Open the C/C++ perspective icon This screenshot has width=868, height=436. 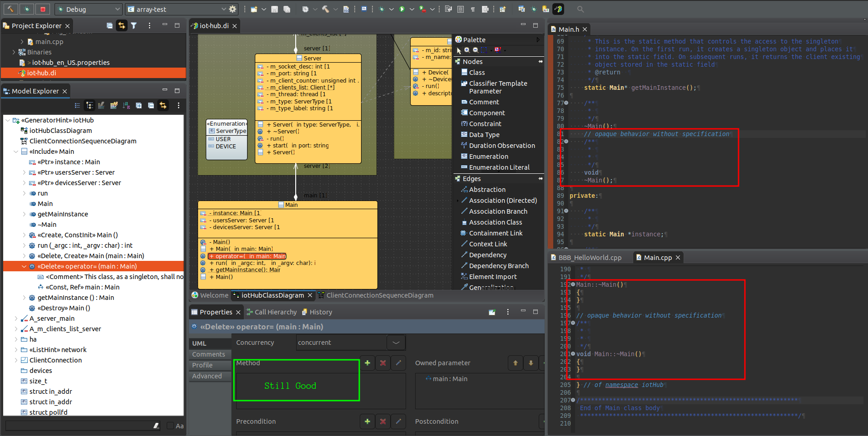tap(521, 9)
